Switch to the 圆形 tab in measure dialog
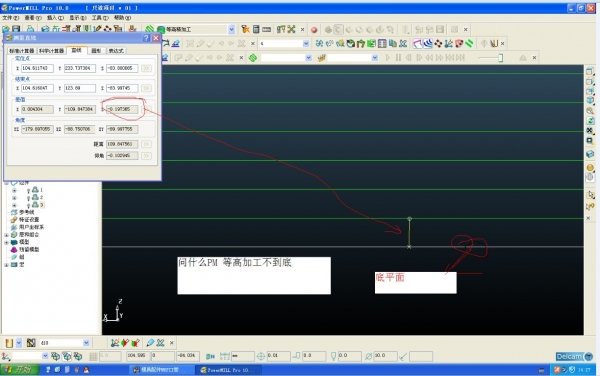 96,50
